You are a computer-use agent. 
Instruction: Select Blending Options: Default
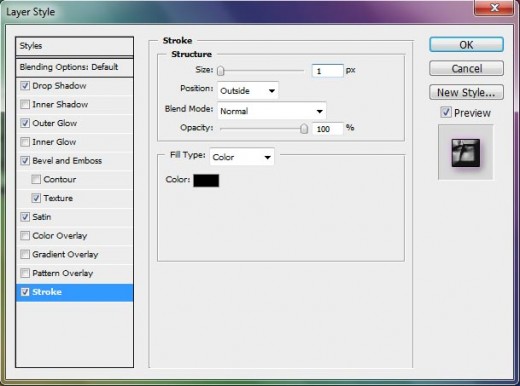[x=74, y=67]
